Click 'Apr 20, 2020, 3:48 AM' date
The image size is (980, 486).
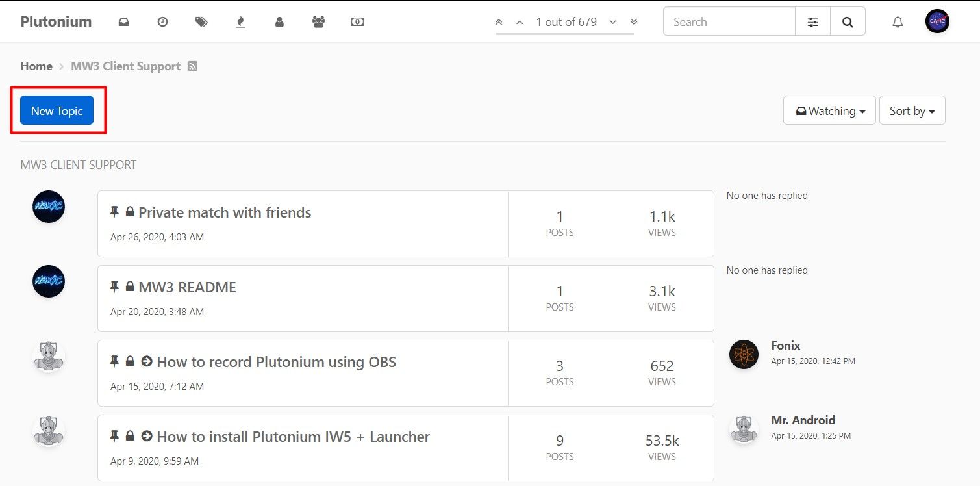pyautogui.click(x=157, y=312)
